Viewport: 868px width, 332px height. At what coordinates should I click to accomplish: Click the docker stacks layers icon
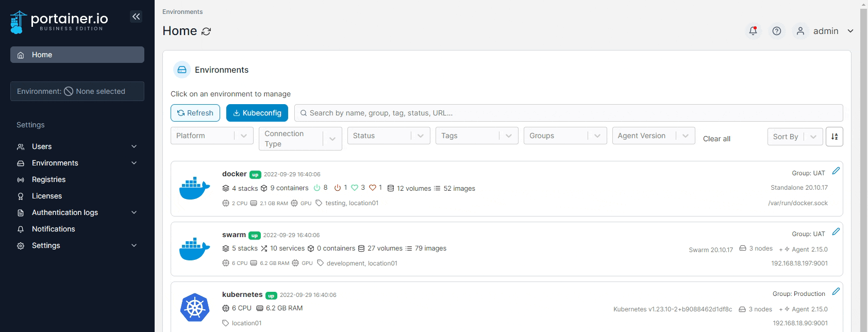point(226,188)
